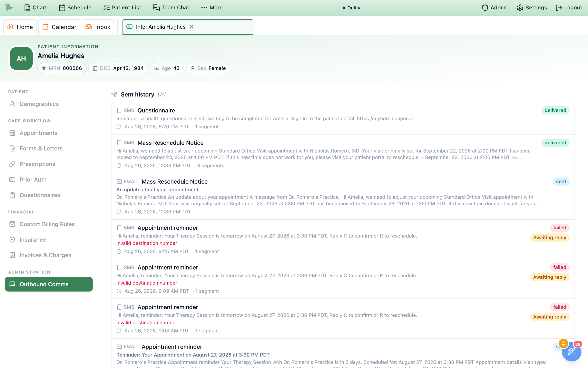This screenshot has width=588, height=368.
Task: Open the EMAIL Appointment reminder entry
Action: [x=343, y=353]
